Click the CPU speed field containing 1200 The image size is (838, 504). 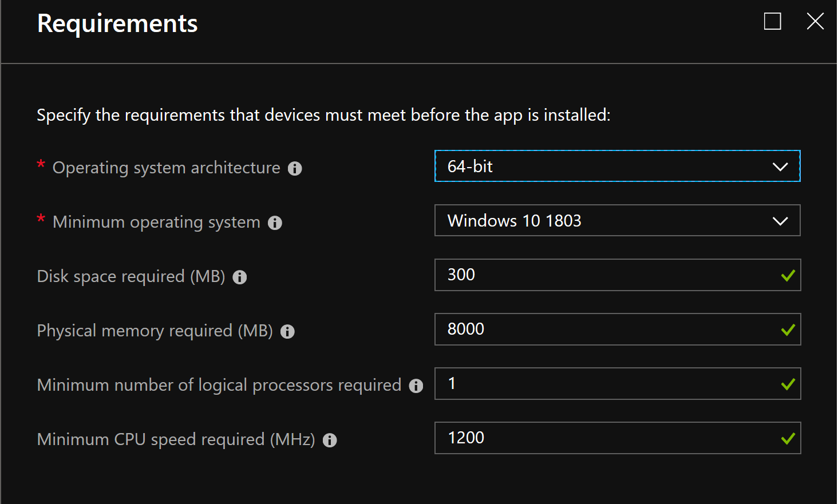pos(618,438)
